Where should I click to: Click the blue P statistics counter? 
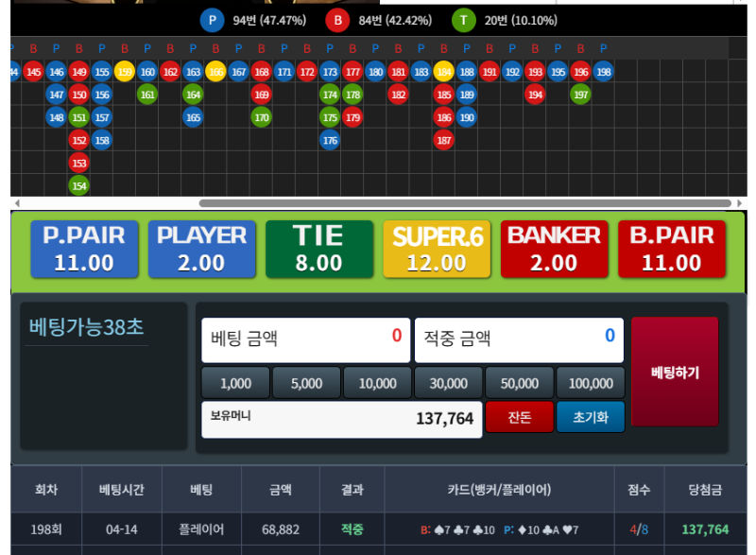point(212,19)
